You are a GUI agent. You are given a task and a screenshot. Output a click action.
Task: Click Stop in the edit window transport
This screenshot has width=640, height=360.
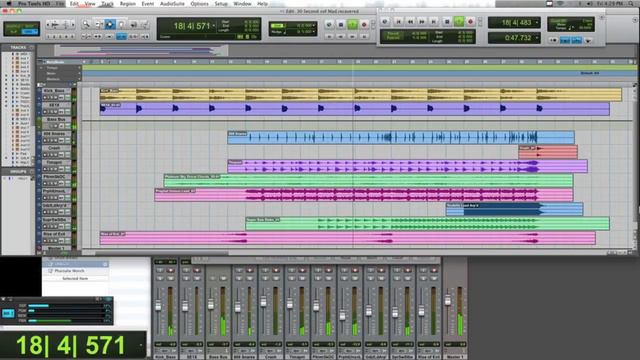point(341,25)
